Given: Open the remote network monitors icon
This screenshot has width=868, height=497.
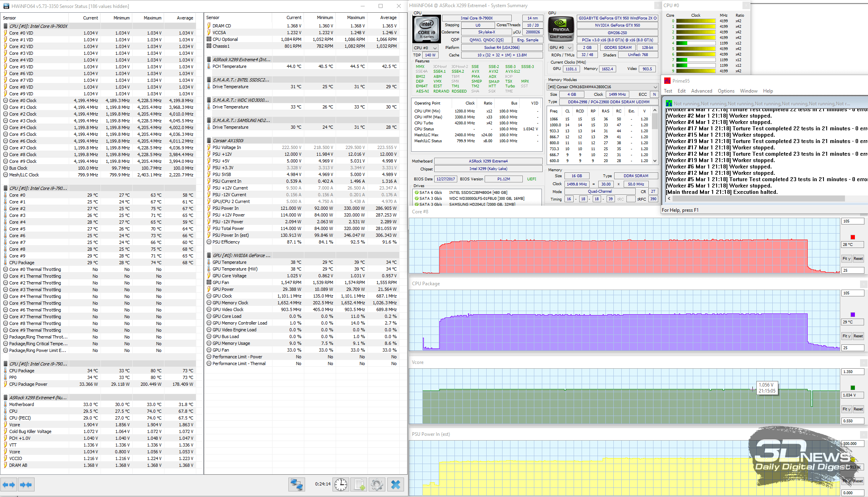Looking at the screenshot, I should click(296, 485).
